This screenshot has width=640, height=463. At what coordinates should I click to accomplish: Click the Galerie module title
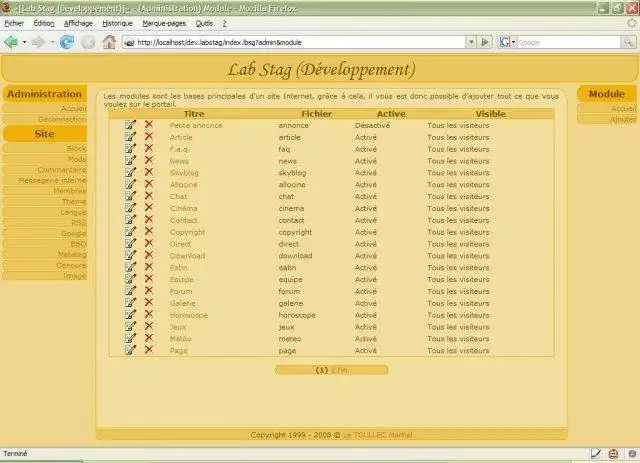183,303
